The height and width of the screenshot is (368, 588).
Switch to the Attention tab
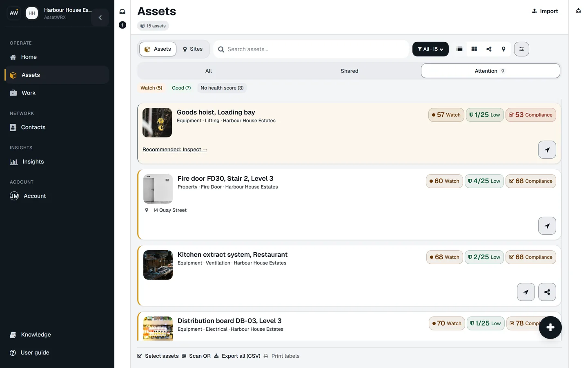490,71
